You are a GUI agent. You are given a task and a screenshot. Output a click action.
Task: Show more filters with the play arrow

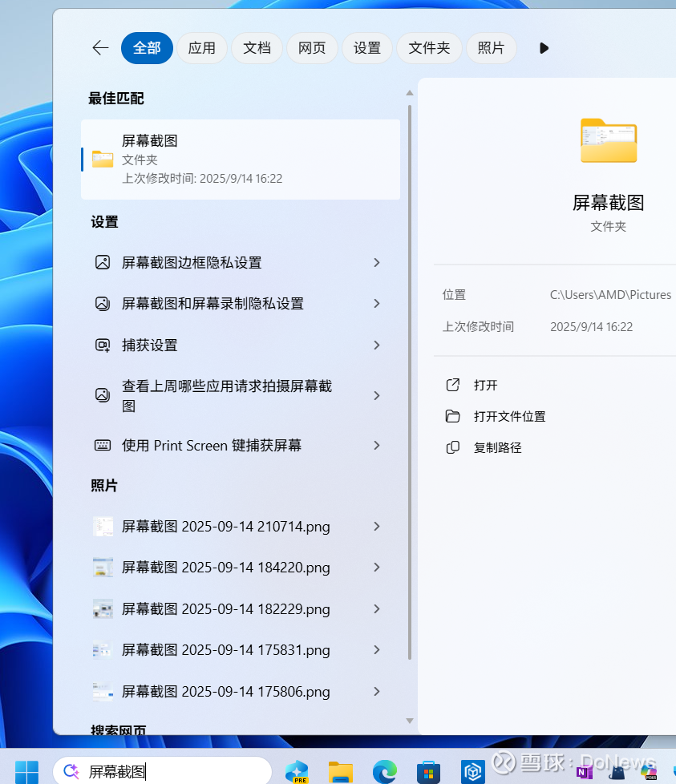pyautogui.click(x=544, y=48)
